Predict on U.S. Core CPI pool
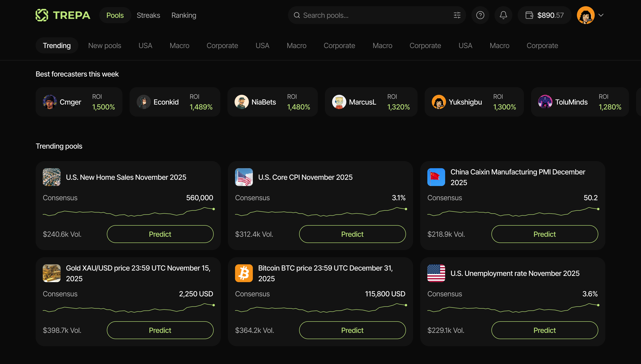Image resolution: width=641 pixels, height=364 pixels. click(x=352, y=234)
